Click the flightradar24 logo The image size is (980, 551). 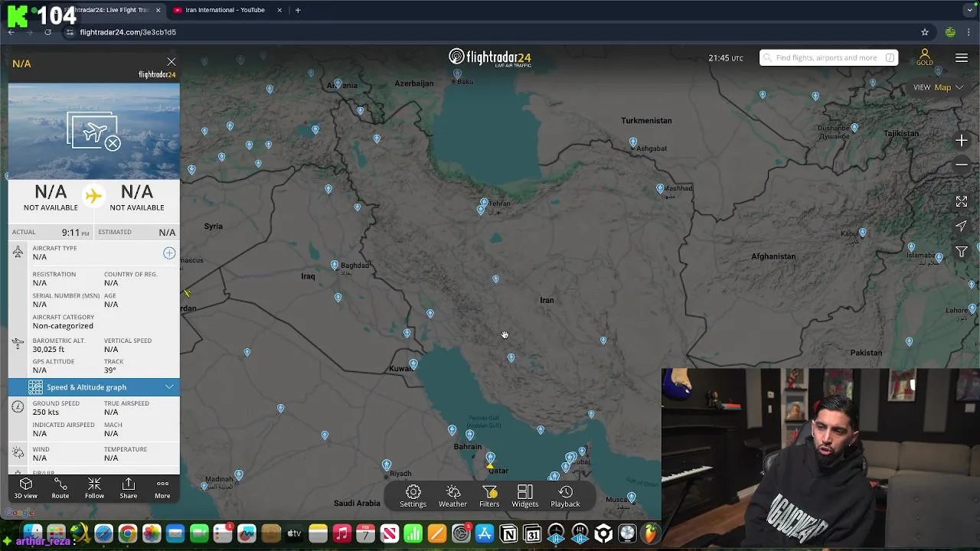490,57
